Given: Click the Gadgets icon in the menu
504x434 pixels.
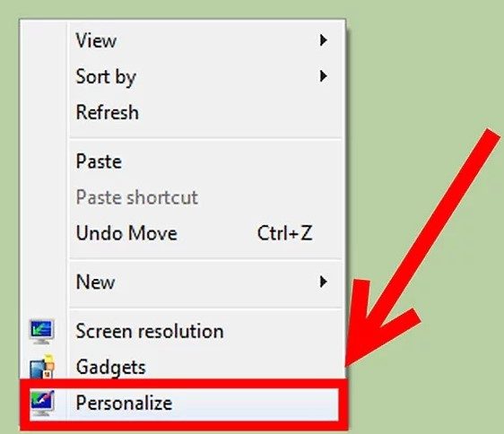Looking at the screenshot, I should coord(42,366).
